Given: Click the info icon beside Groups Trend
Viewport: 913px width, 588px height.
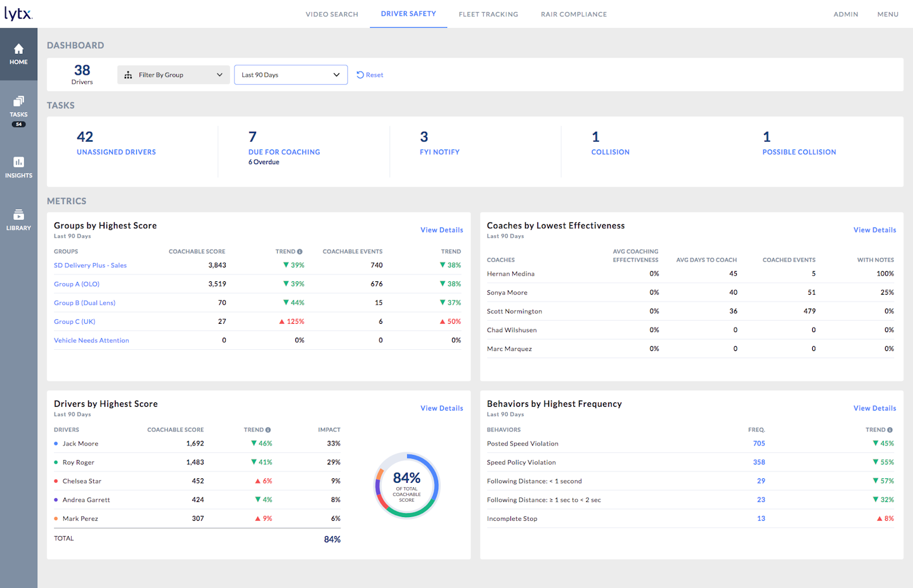Looking at the screenshot, I should point(300,252).
